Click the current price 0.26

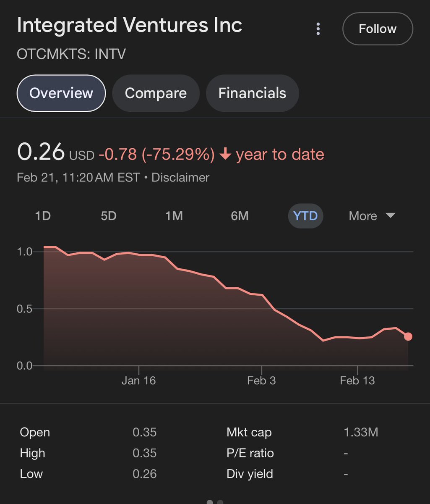tap(41, 152)
